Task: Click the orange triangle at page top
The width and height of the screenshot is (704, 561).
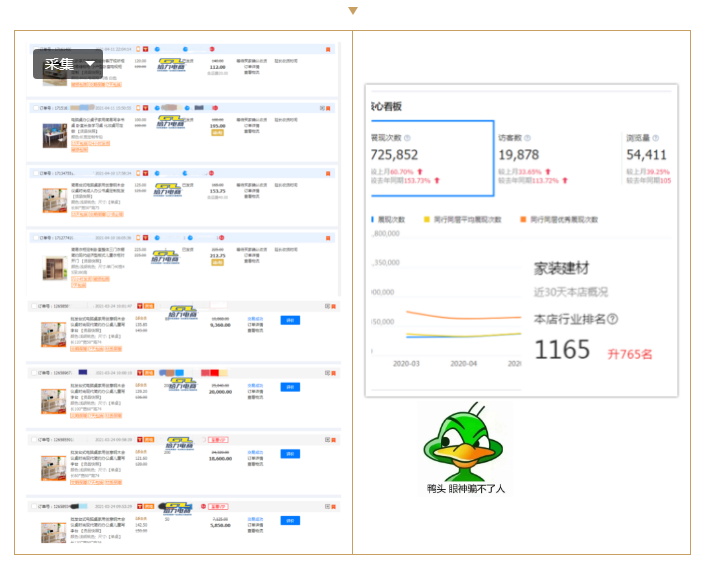Action: point(352,11)
